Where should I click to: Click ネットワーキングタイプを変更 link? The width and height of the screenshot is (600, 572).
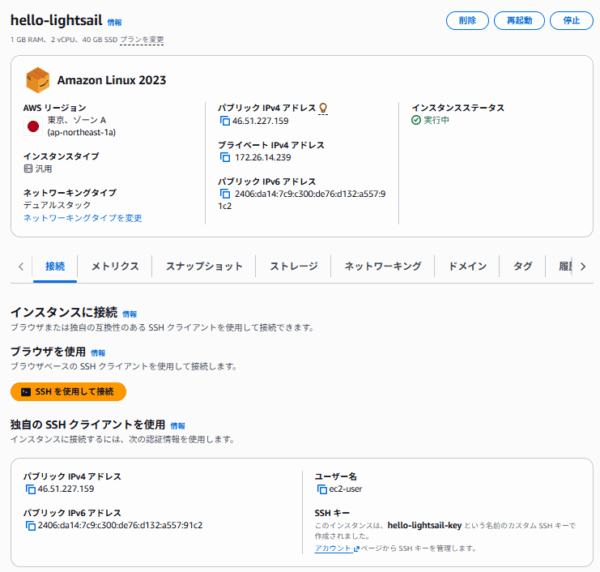(83, 218)
